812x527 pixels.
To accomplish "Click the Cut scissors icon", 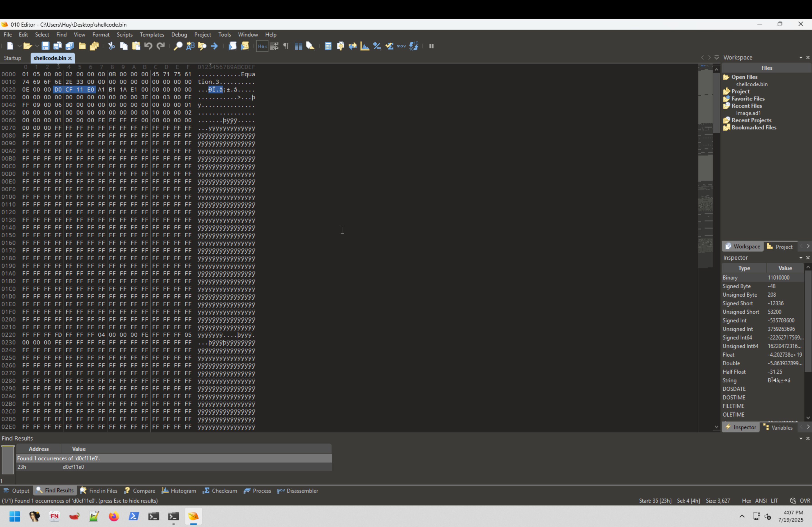I will pos(112,46).
